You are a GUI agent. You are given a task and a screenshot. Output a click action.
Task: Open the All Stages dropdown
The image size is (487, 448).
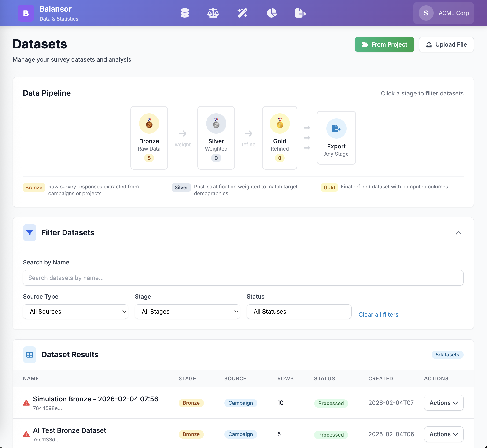click(x=187, y=312)
